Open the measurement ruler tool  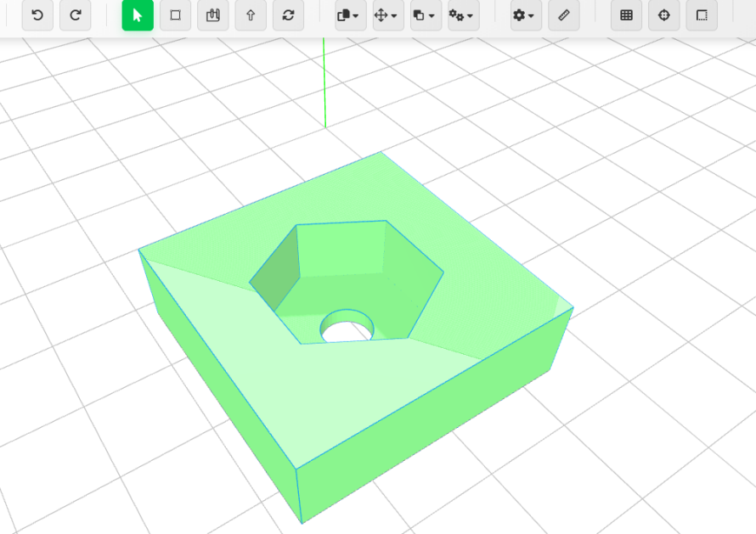click(x=563, y=16)
